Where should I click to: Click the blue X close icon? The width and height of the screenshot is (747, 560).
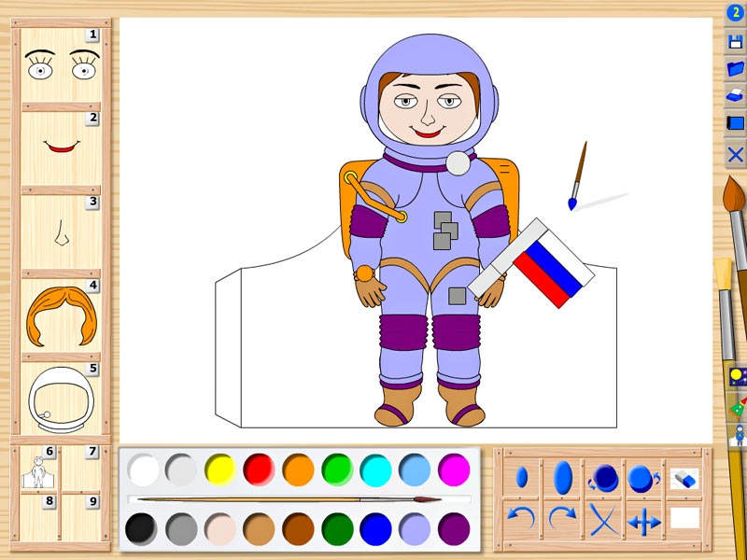735,154
